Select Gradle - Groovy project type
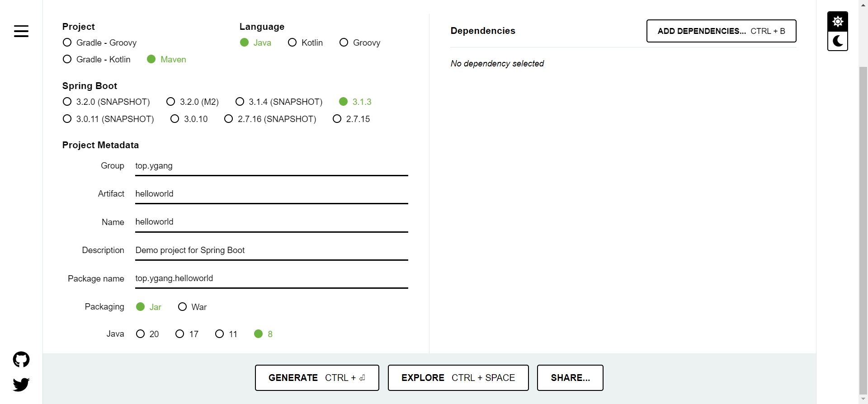This screenshot has height=404, width=868. coord(67,42)
